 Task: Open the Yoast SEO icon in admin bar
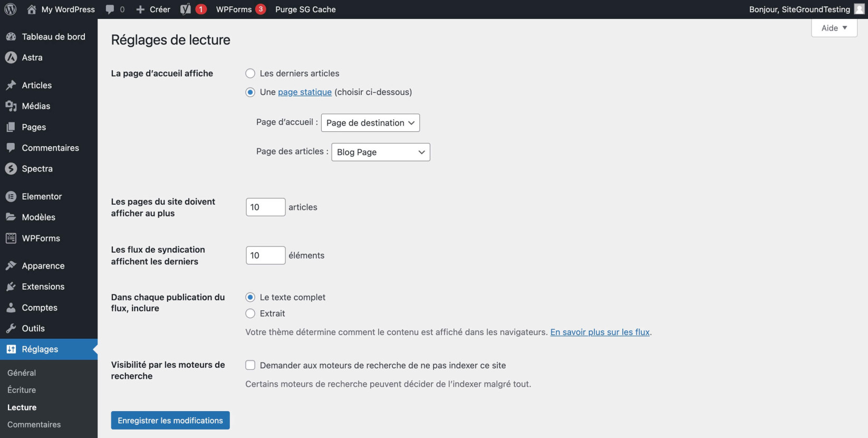185,9
